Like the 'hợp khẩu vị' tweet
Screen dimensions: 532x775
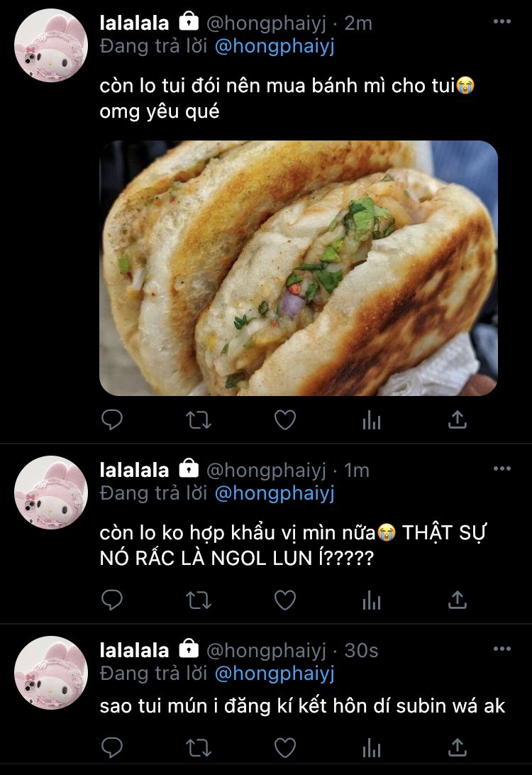point(285,600)
